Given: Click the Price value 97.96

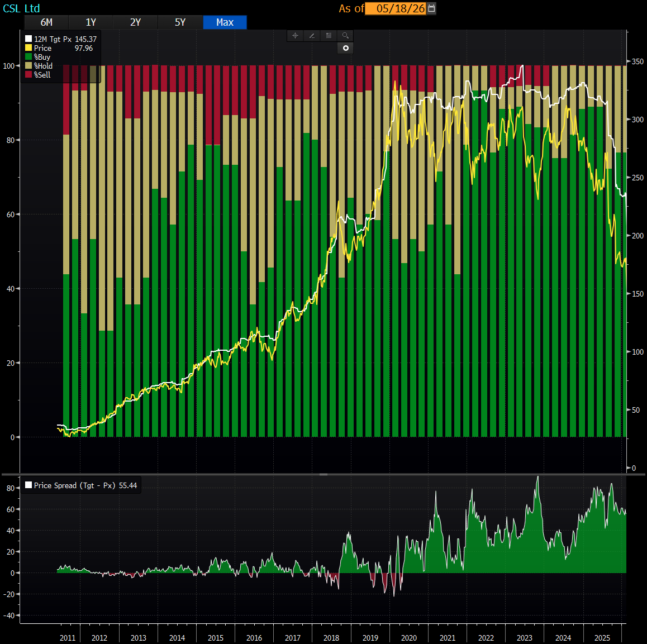Looking at the screenshot, I should (x=84, y=48).
